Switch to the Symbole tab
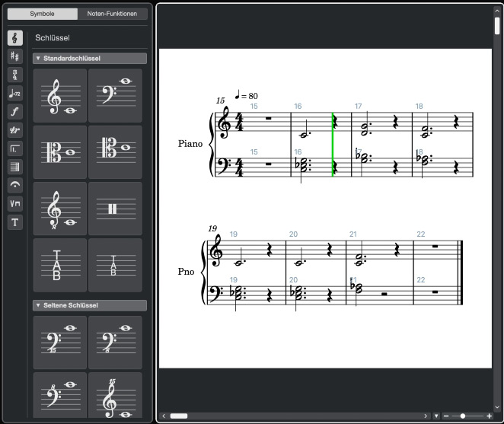 42,14
